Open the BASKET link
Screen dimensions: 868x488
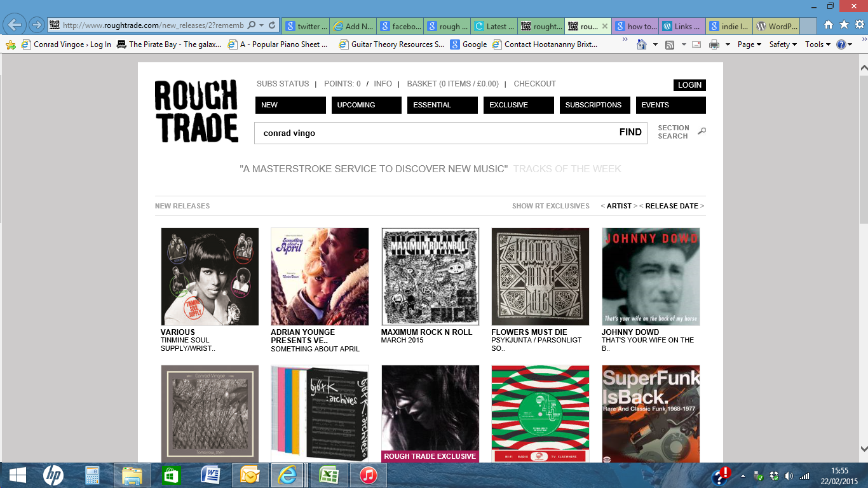click(452, 84)
